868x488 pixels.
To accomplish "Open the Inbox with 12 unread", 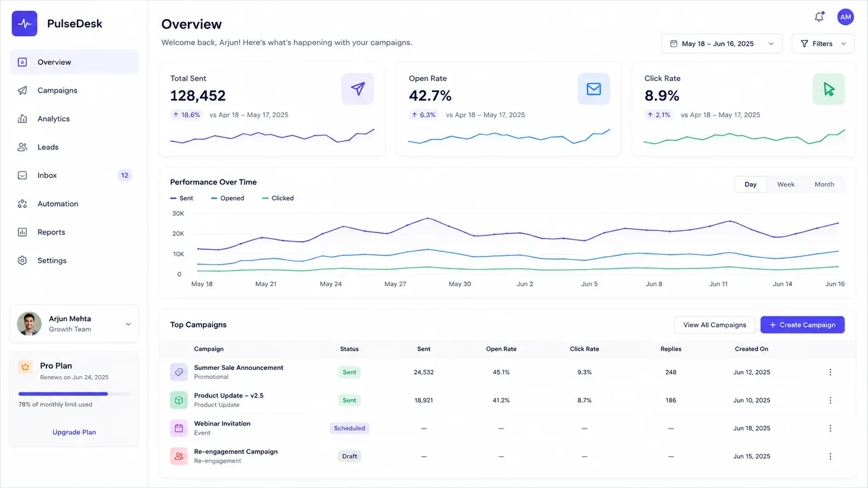I will click(x=74, y=175).
